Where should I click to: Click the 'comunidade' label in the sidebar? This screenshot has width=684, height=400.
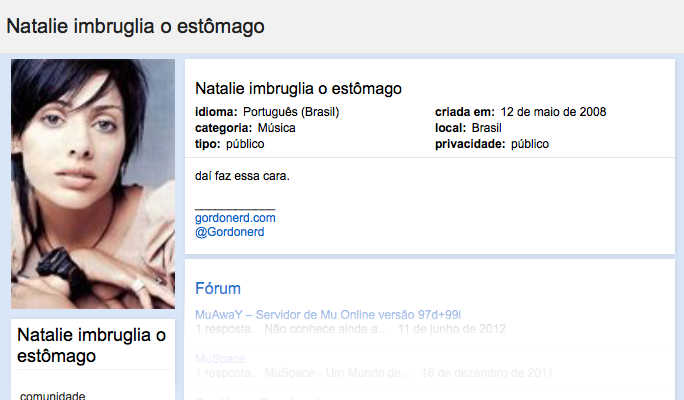(53, 395)
